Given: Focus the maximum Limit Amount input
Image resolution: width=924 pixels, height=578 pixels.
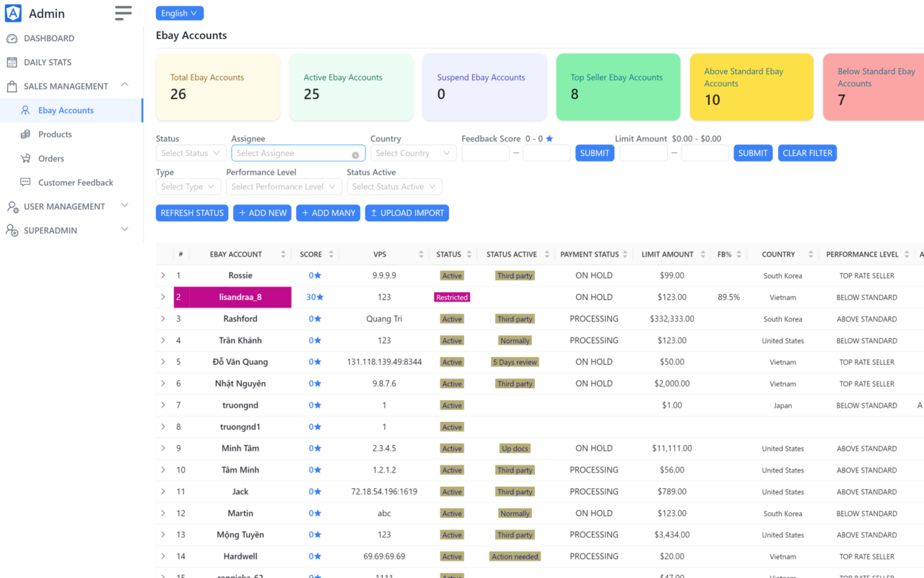Looking at the screenshot, I should click(705, 153).
